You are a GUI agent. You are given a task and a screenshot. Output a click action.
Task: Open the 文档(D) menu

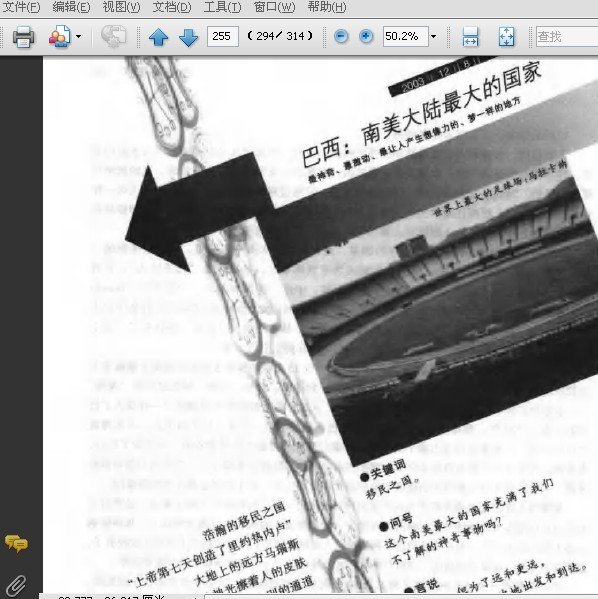point(172,7)
